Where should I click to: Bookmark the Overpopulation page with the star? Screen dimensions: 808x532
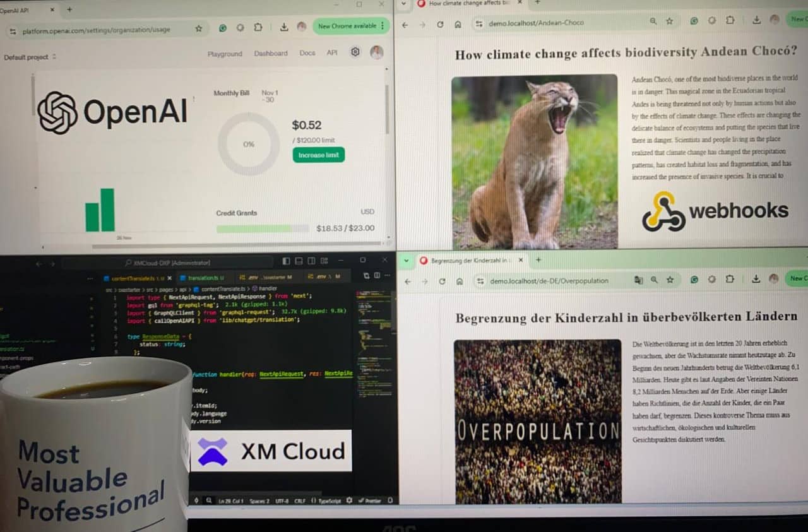coord(670,279)
